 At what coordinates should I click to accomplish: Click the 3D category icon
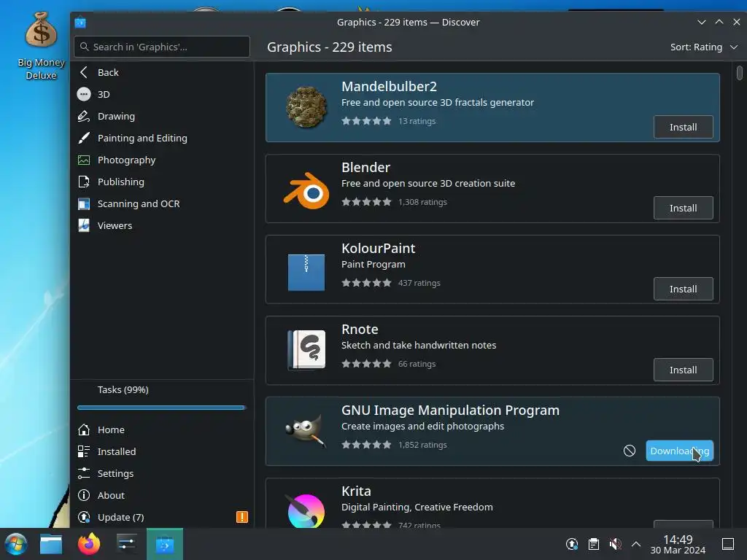coord(84,94)
